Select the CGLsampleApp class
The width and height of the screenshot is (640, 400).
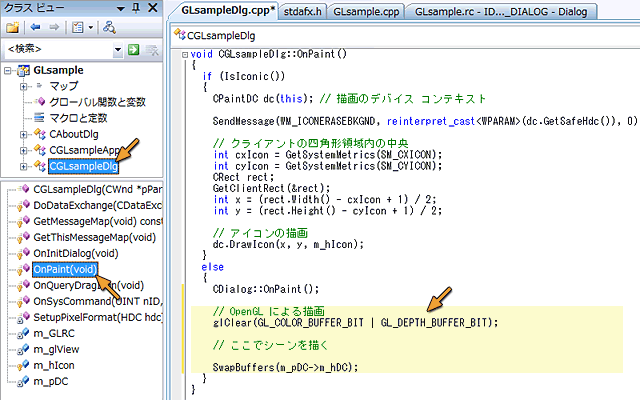[84, 150]
